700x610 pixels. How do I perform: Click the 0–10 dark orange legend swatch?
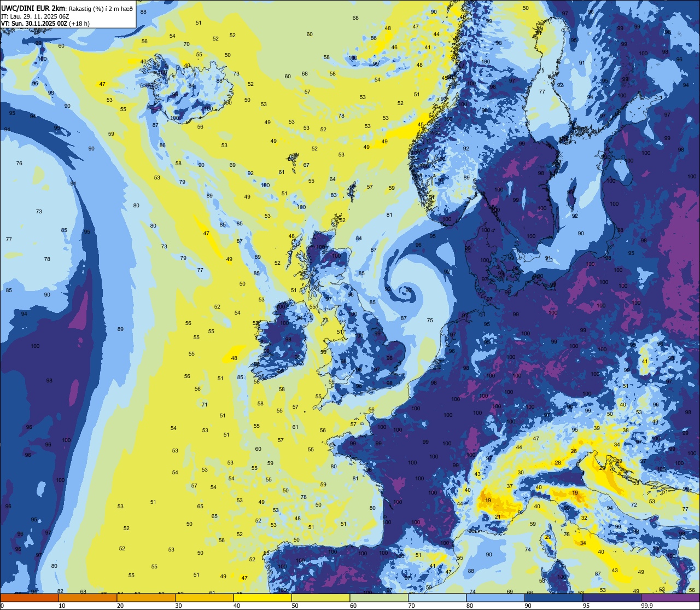(30, 598)
